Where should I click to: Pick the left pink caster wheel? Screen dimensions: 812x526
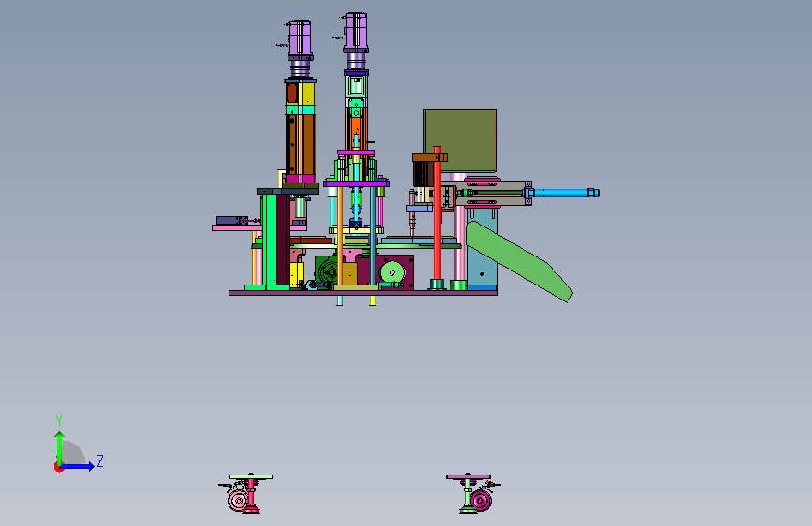coord(238,500)
